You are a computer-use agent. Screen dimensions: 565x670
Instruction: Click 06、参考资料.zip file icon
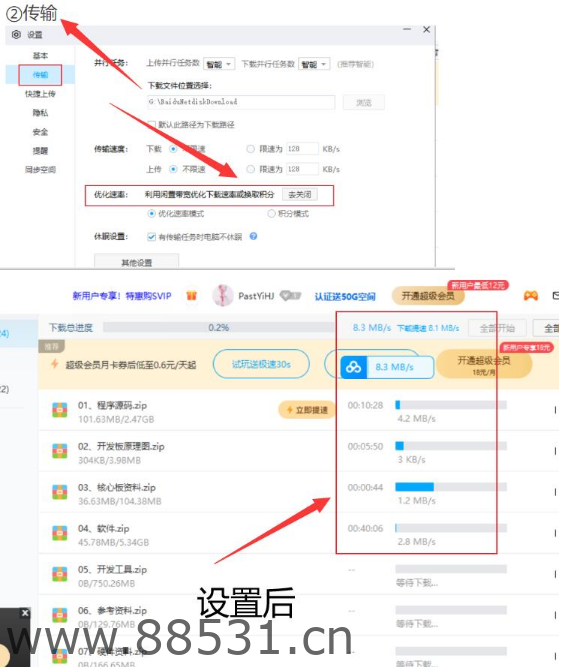pos(60,614)
